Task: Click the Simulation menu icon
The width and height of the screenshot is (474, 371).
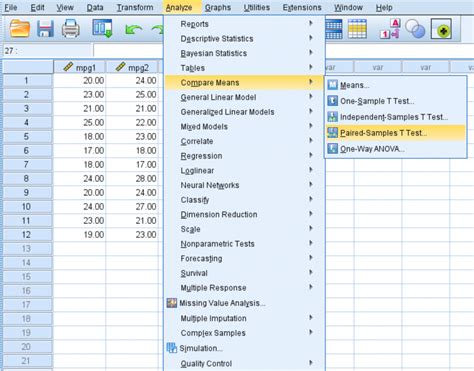Action: pos(172,348)
